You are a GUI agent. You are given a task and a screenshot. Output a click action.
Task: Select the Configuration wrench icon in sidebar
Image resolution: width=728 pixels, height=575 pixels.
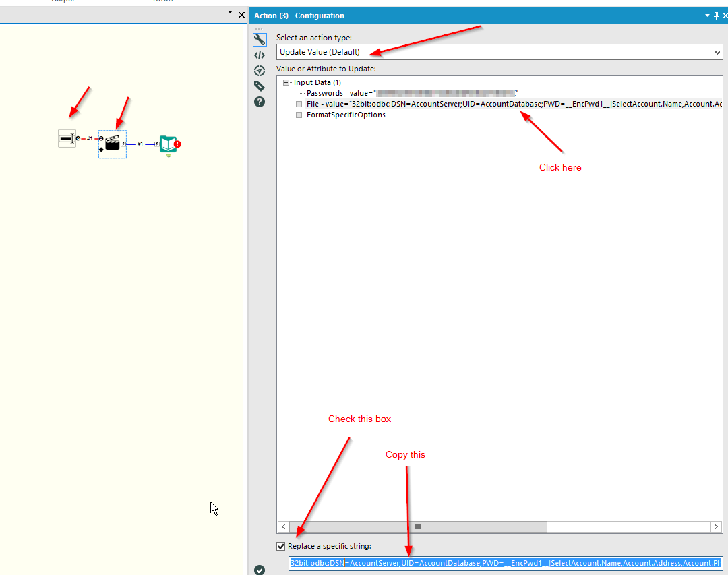coord(260,39)
